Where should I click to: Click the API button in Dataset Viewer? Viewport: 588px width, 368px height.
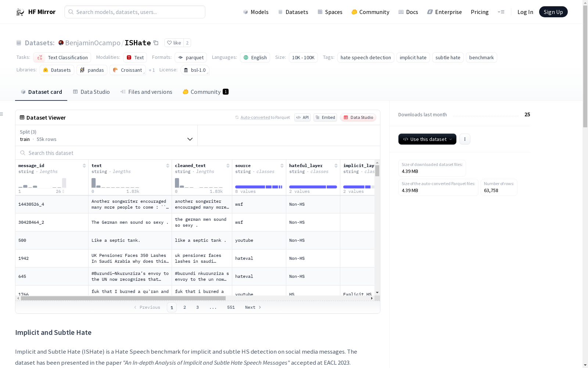pos(302,117)
